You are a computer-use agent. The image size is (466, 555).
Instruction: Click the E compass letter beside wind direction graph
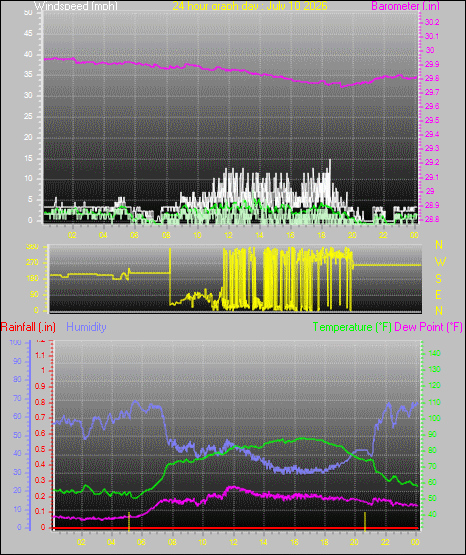point(438,294)
